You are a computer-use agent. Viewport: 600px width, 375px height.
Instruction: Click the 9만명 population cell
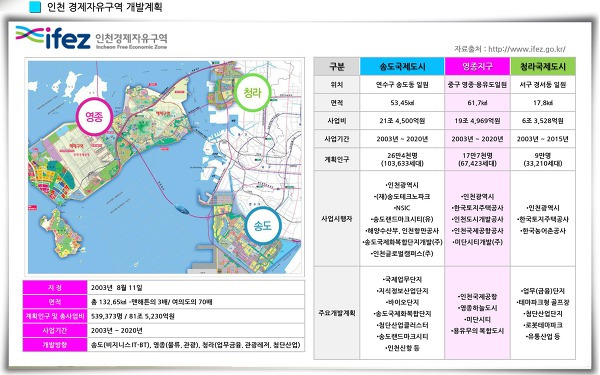tap(543, 159)
